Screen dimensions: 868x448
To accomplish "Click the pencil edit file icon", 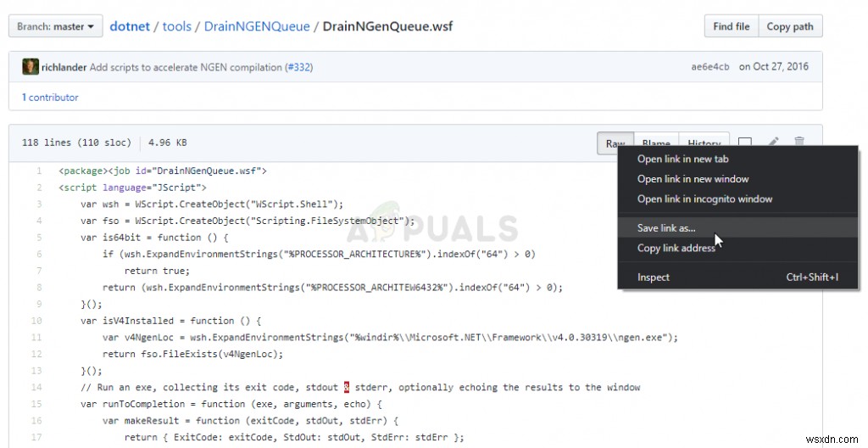I will (x=773, y=142).
